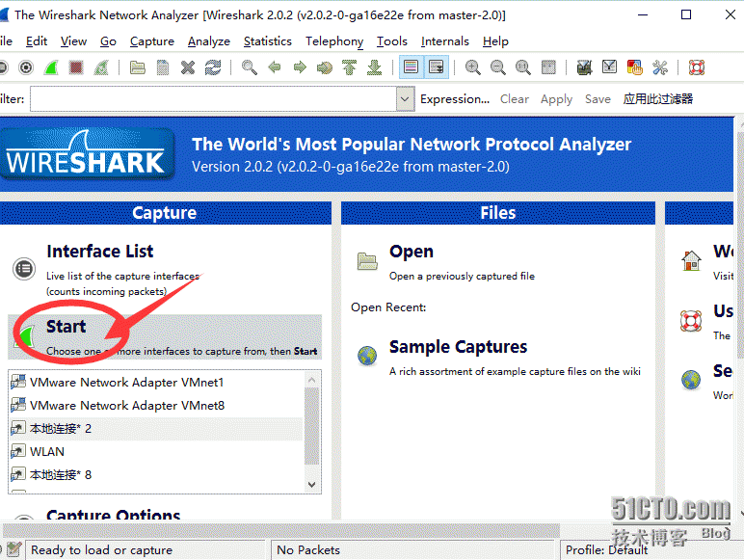Stop the running capture via the red square icon
The width and height of the screenshot is (744, 560).
(x=76, y=67)
